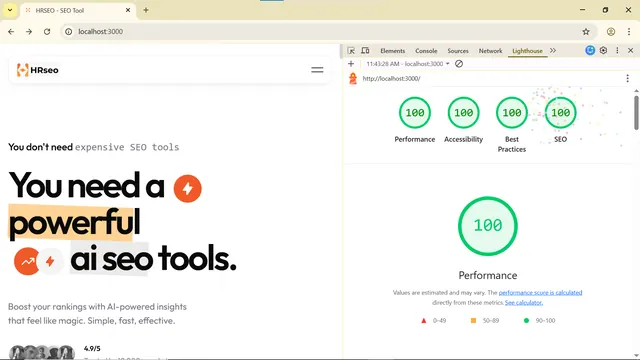The image size is (640, 360).
Task: Open the Lighthouse report tools menu
Action: [x=627, y=78]
